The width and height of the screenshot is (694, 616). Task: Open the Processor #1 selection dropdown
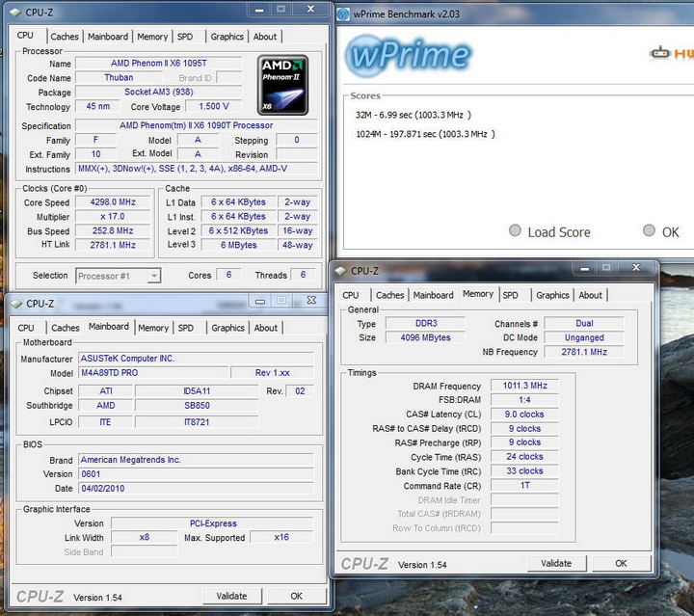119,276
